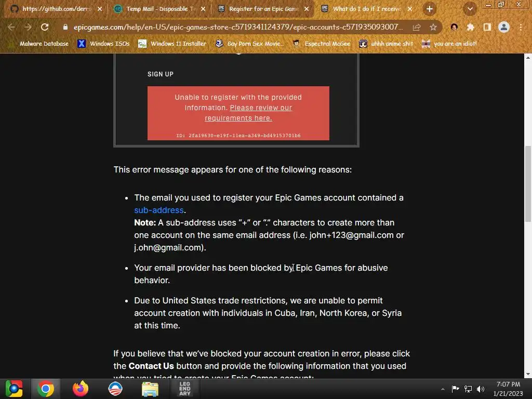Open the Windows 11 Installer bookmark

pos(172,44)
